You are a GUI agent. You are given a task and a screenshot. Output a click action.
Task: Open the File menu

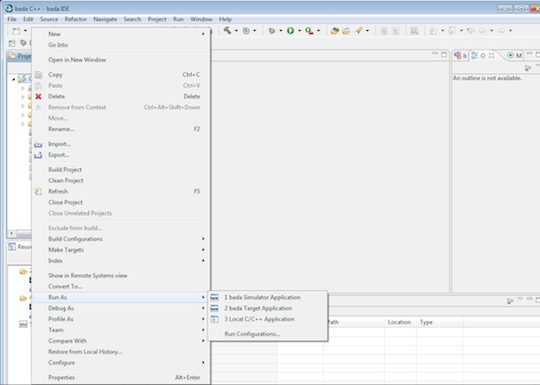(12, 19)
